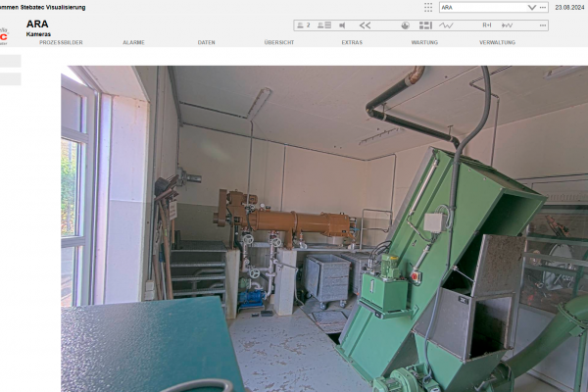
Task: Click the dotted grid icon beside ARA box
Action: 428,7
